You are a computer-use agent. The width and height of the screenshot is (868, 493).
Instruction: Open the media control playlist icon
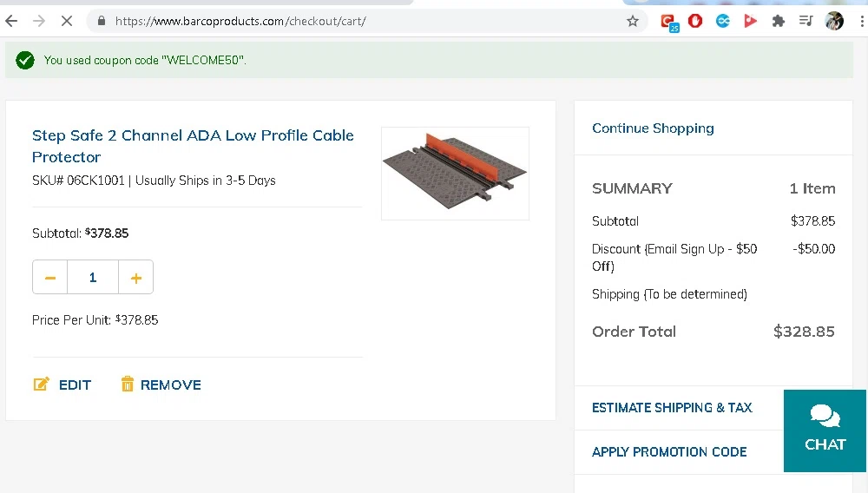pyautogui.click(x=806, y=21)
